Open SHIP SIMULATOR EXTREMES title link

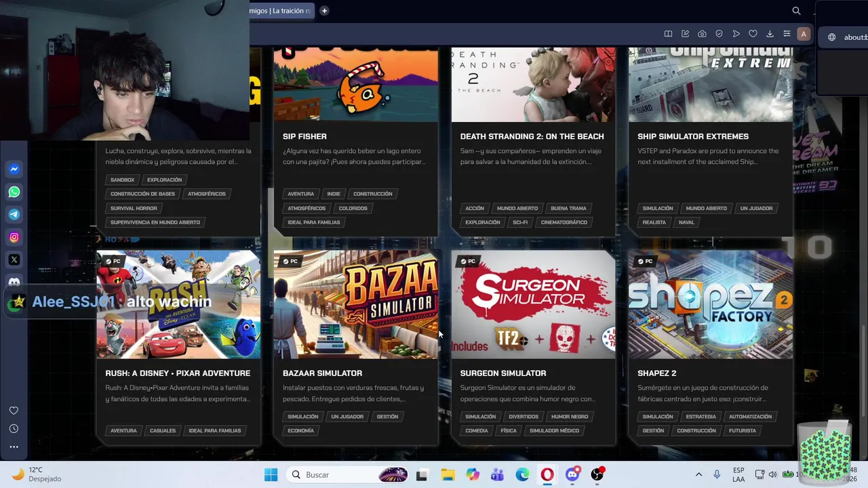pyautogui.click(x=693, y=136)
